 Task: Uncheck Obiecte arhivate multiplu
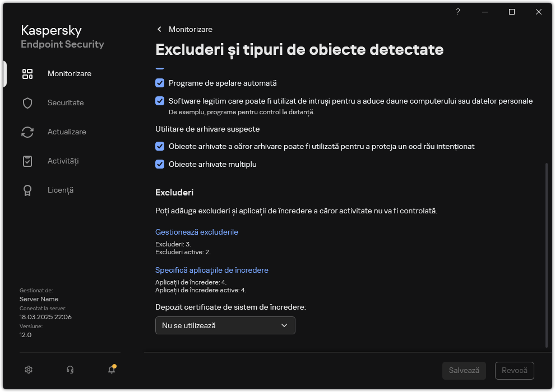click(x=160, y=164)
